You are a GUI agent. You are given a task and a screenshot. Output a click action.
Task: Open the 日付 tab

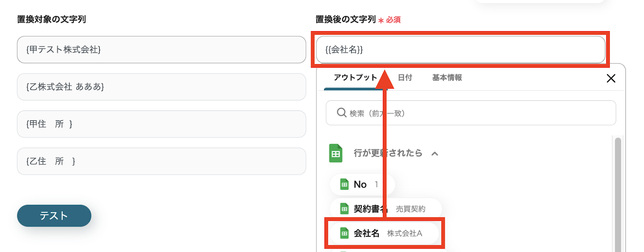(405, 77)
